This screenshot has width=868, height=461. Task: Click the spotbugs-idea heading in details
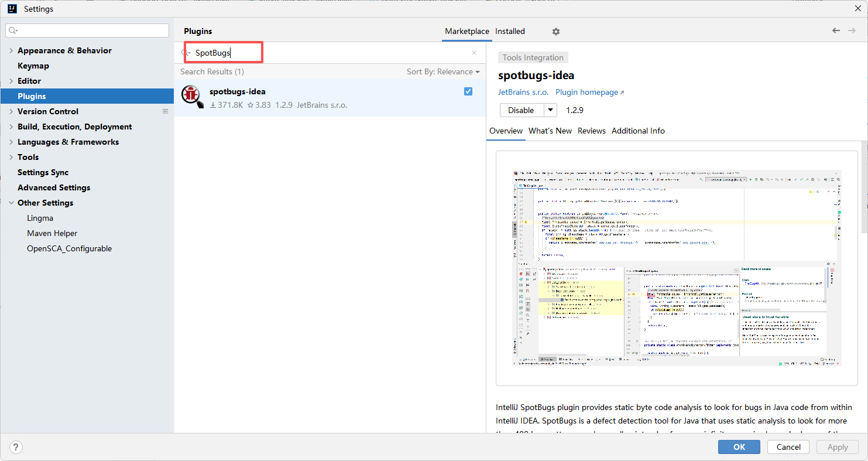pos(536,75)
